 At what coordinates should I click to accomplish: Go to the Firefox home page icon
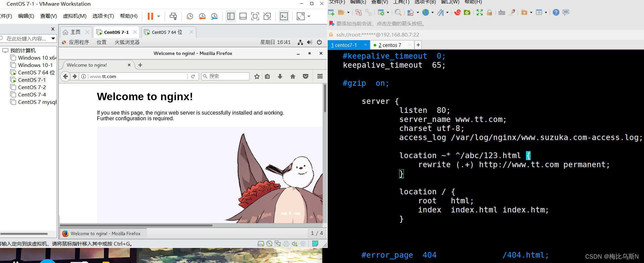tap(293, 76)
